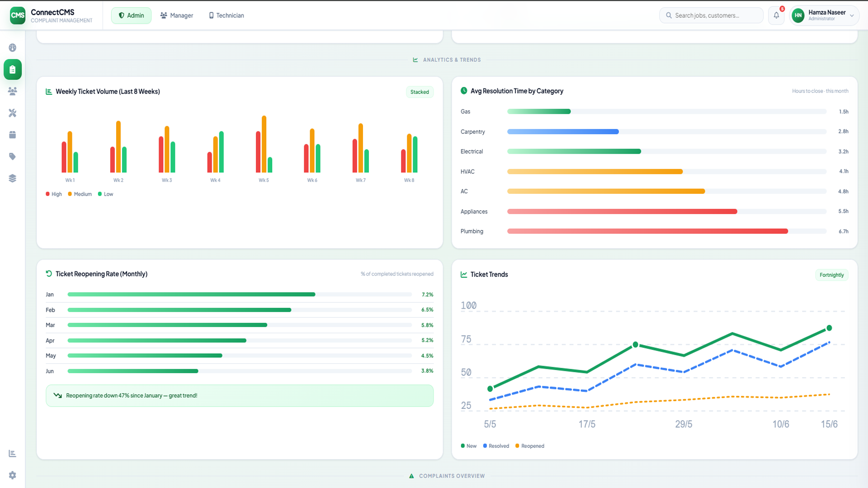Toggle the High series in weekly legend
This screenshot has height=488, width=868.
[54, 194]
